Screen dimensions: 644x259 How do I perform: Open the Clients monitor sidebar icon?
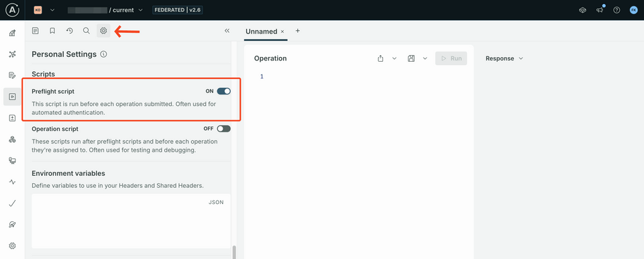[12, 161]
